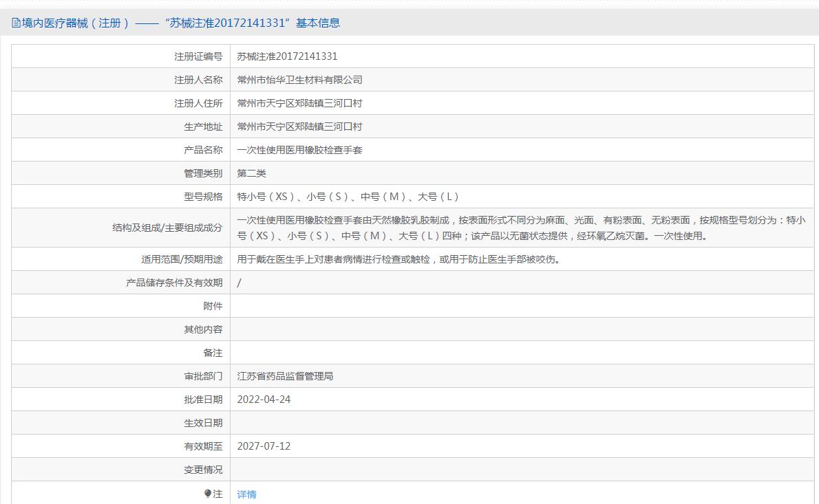Click the 产品名称 label
The height and width of the screenshot is (504, 819).
[x=203, y=151]
